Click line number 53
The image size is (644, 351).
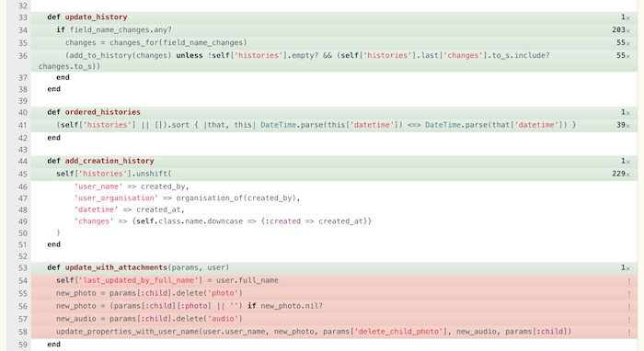tap(23, 268)
